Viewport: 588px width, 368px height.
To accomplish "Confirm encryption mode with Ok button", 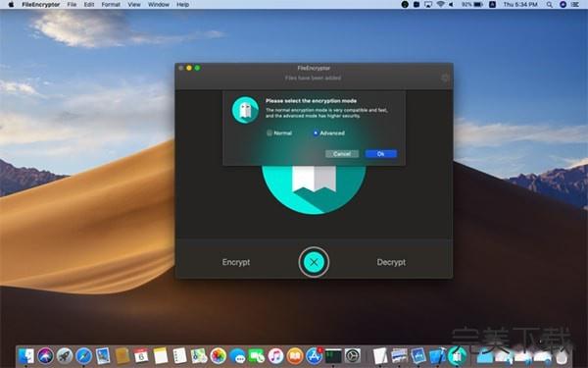I will click(381, 154).
